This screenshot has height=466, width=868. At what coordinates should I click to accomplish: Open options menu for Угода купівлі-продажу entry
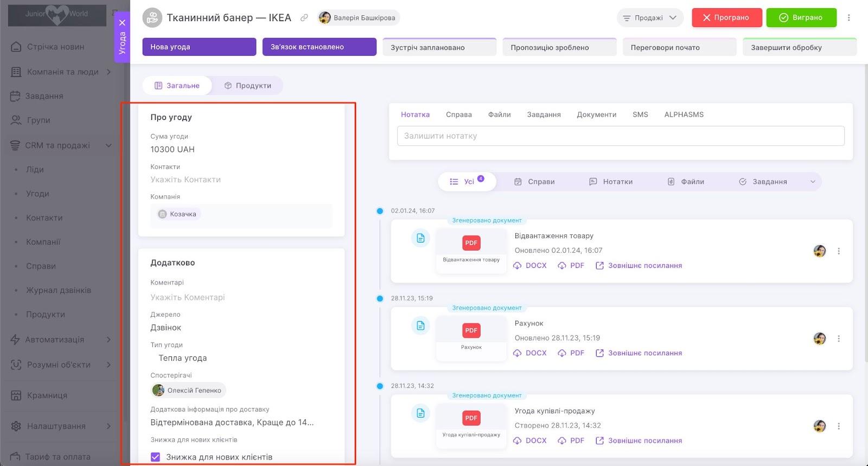tap(839, 426)
